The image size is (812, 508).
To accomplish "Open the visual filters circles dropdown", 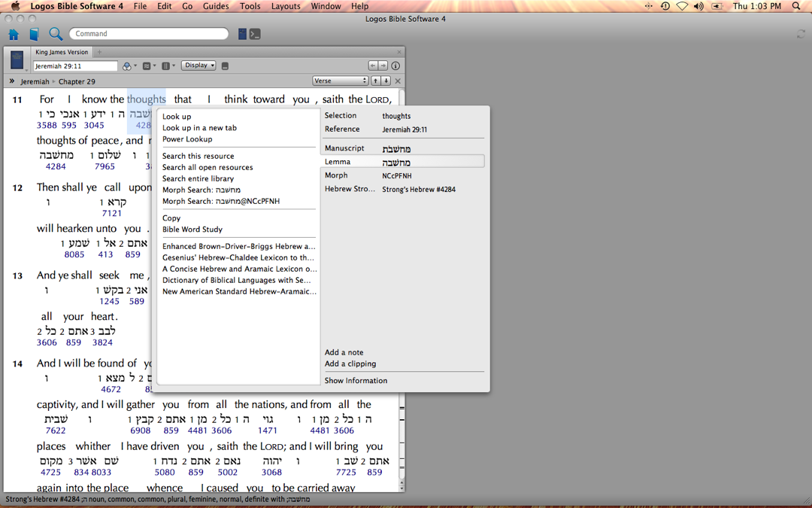I will (129, 65).
